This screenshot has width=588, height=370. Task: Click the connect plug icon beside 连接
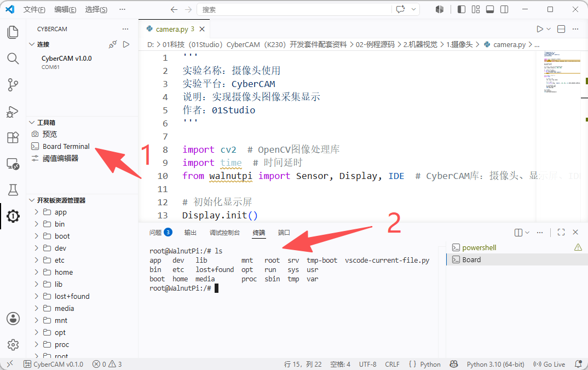[x=112, y=44]
